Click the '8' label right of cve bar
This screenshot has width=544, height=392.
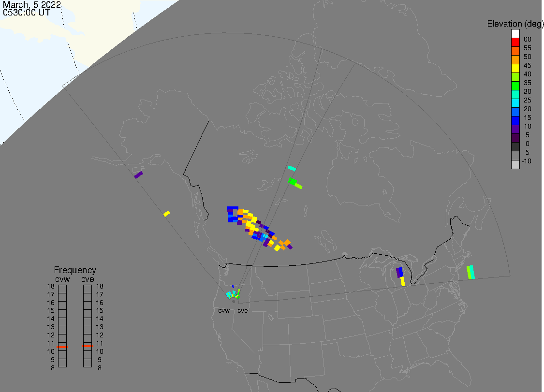pyautogui.click(x=100, y=368)
